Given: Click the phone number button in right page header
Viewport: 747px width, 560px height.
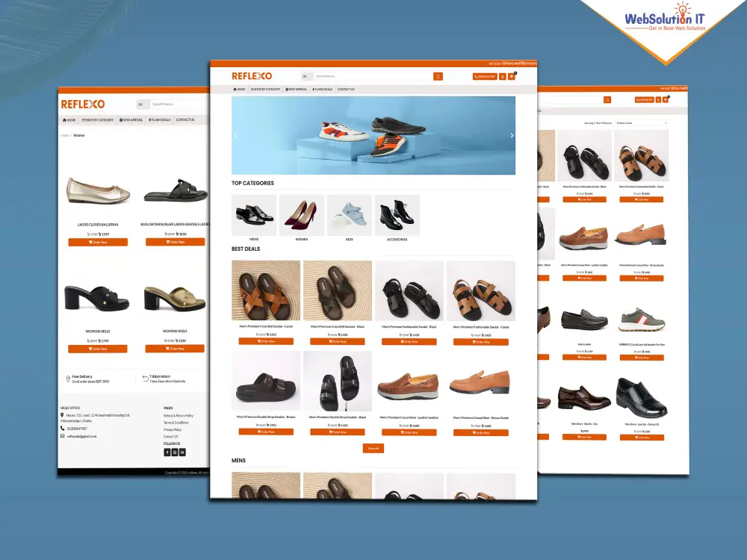Looking at the screenshot, I should tap(644, 99).
